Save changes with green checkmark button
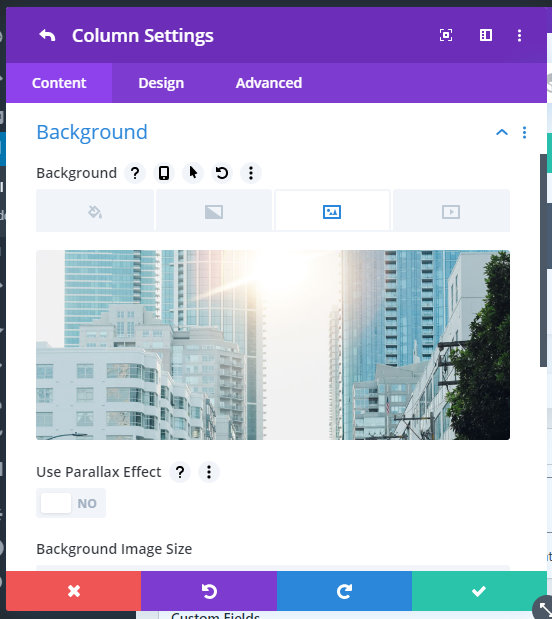Screen dimensions: 552x619 click(x=479, y=591)
